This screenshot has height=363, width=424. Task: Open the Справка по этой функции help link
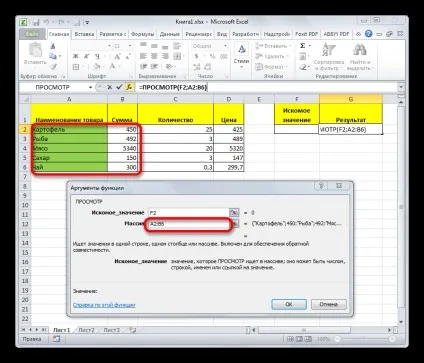tap(104, 305)
